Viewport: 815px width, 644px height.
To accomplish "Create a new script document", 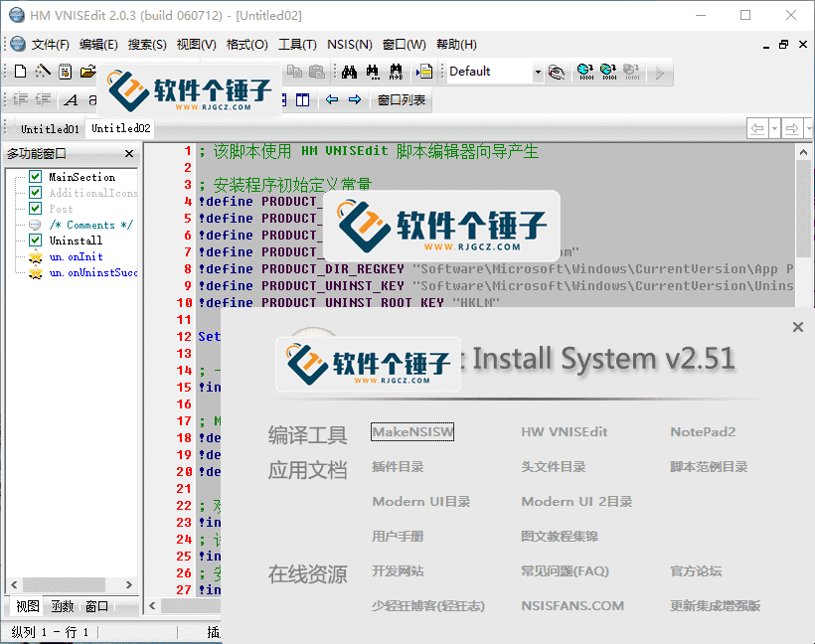I will [x=18, y=71].
